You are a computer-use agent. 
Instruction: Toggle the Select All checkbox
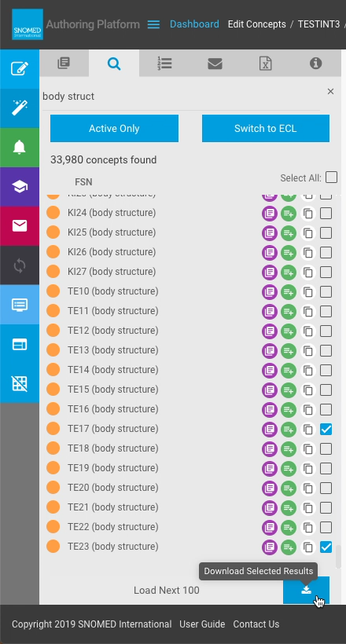(331, 177)
